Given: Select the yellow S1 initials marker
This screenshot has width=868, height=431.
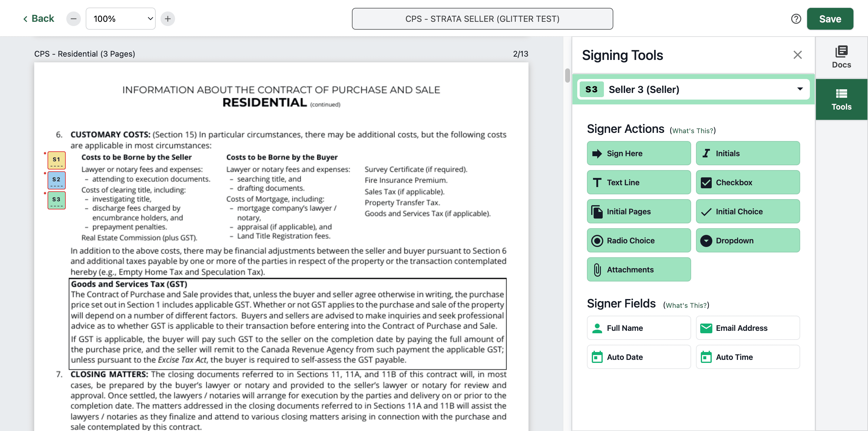Looking at the screenshot, I should click(56, 160).
